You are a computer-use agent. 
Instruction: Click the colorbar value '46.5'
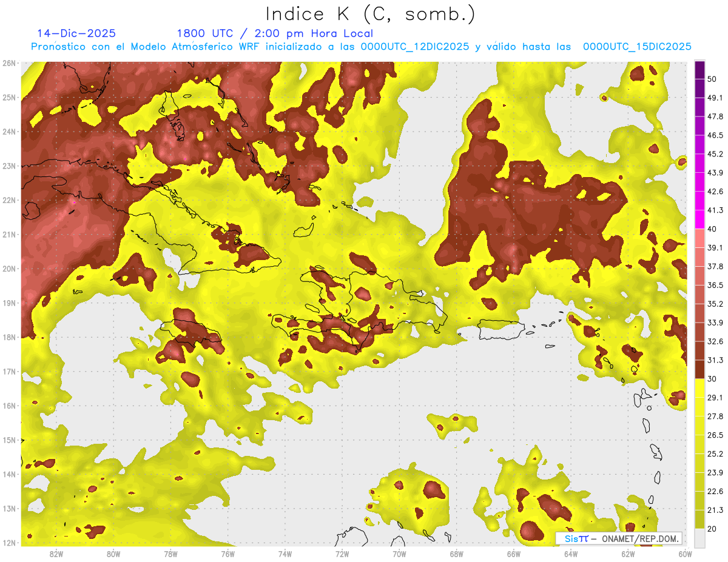coord(715,135)
